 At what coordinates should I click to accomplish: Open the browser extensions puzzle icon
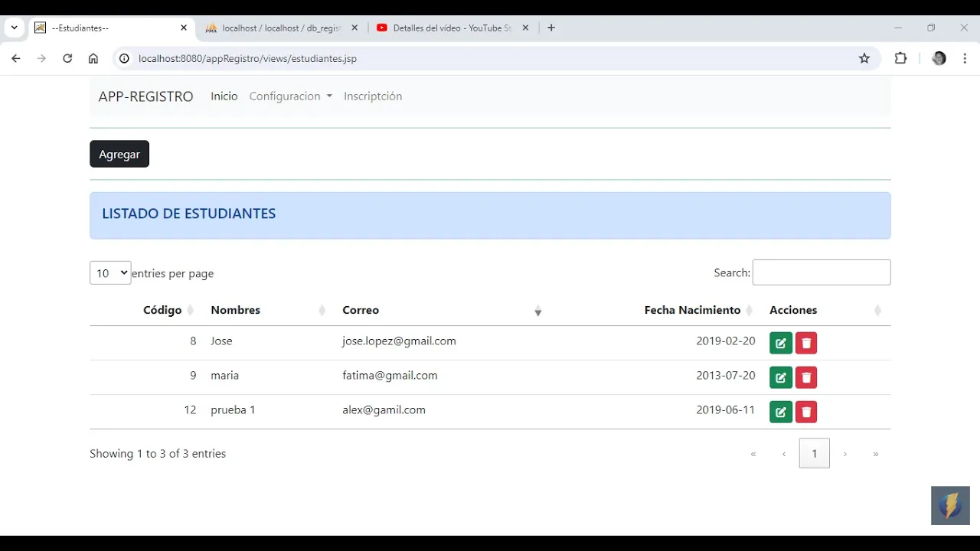coord(901,58)
